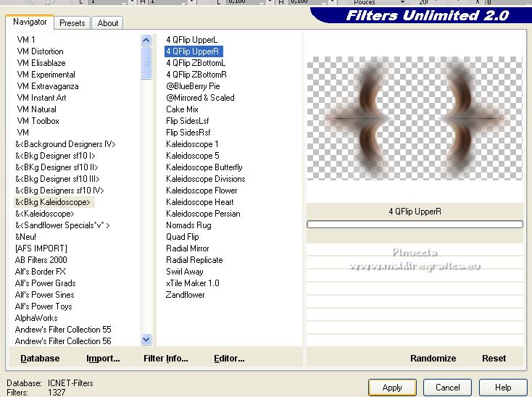Select VM Natural category
This screenshot has height=397, width=532.
[36, 109]
